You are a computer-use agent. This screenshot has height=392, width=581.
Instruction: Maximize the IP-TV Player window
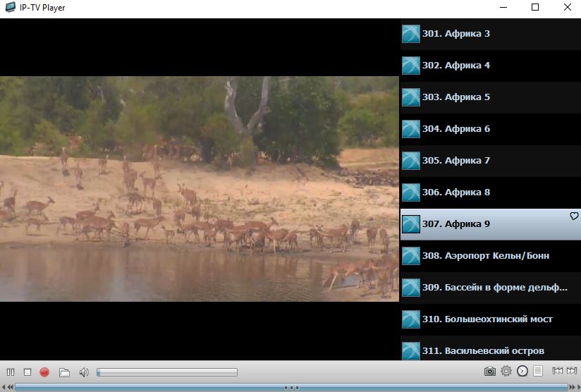pos(535,7)
